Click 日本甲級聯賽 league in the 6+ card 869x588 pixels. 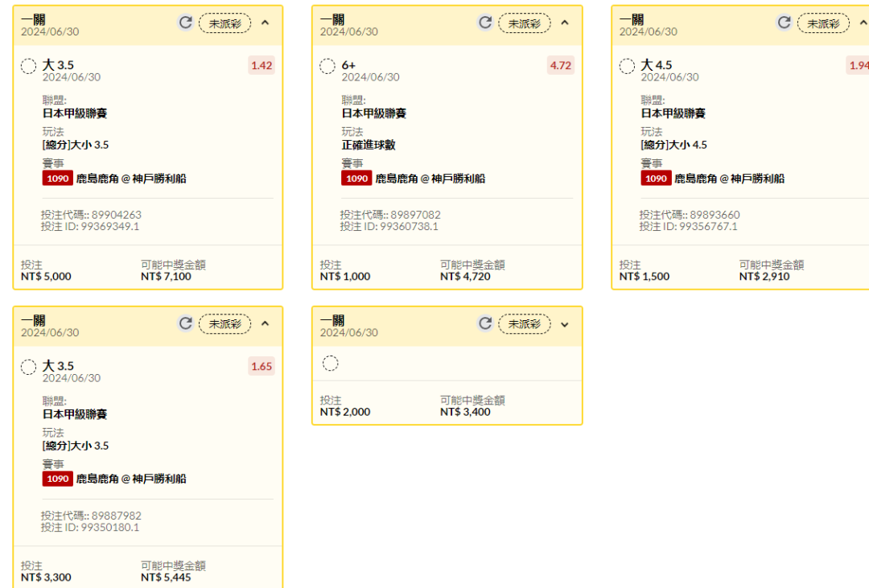[373, 113]
